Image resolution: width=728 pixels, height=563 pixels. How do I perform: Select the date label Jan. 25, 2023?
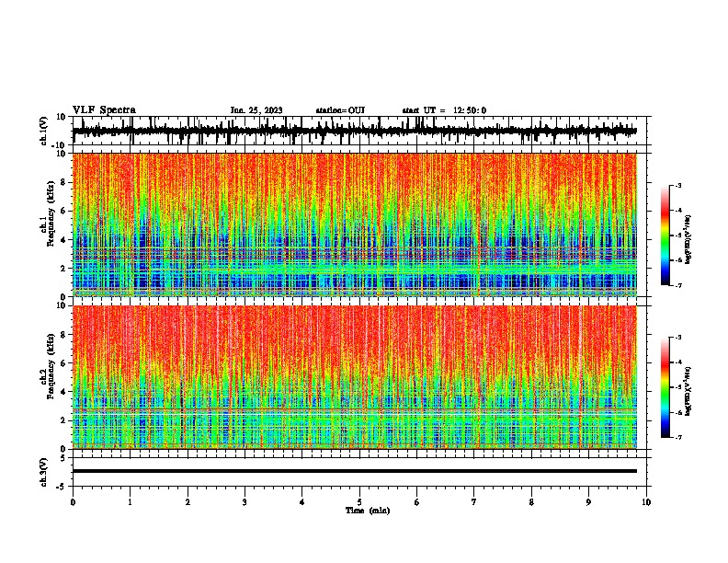[x=256, y=110]
